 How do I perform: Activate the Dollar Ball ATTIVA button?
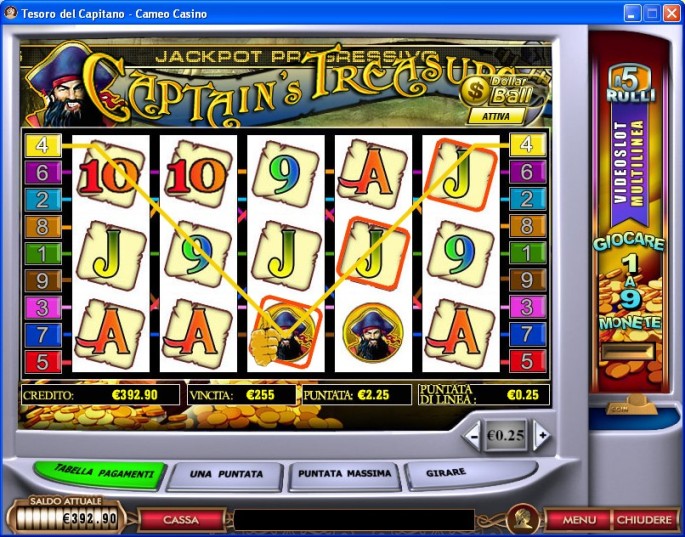point(497,116)
